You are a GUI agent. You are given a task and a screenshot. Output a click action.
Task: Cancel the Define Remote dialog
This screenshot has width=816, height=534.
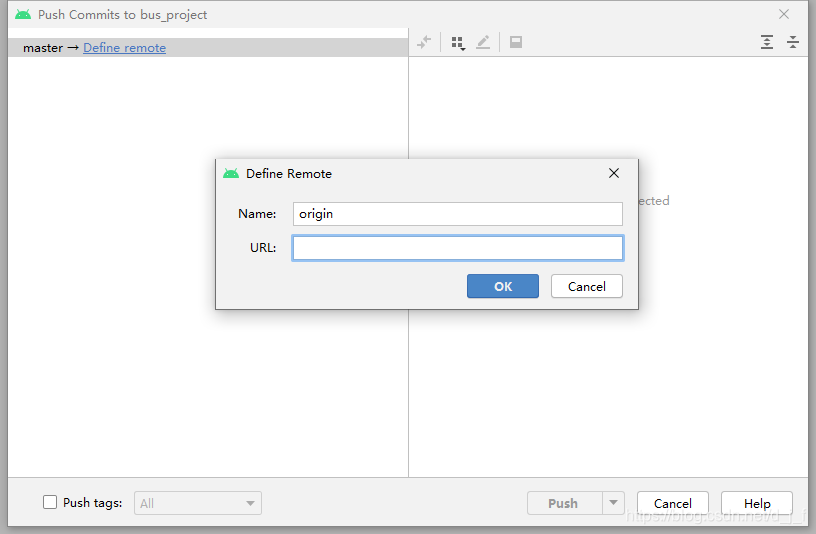[x=586, y=286]
